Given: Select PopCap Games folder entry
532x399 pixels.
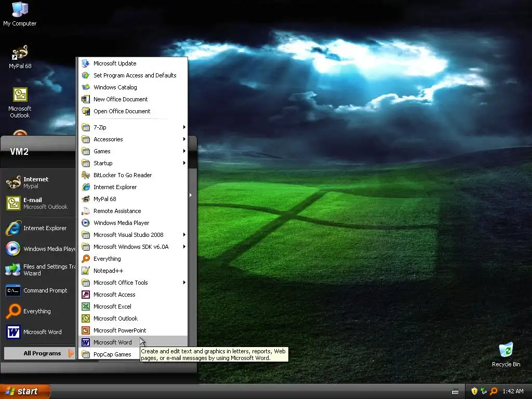Looking at the screenshot, I should coord(109,354).
